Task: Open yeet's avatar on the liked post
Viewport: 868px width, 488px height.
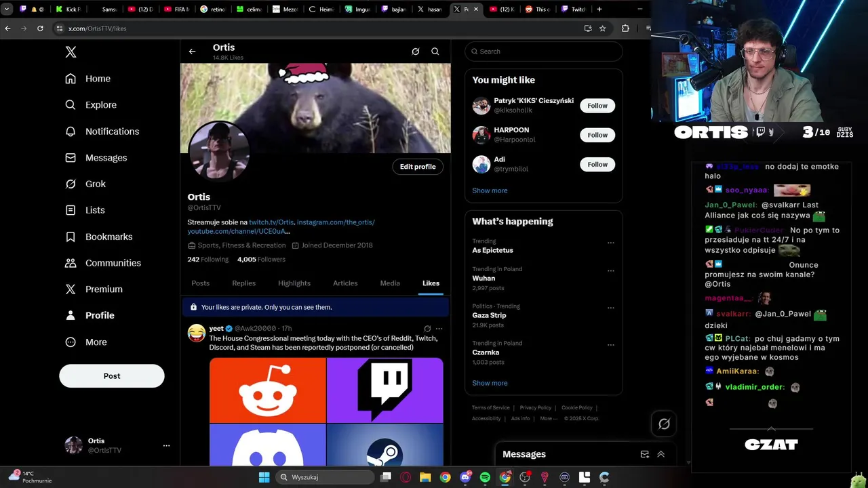Action: click(197, 333)
